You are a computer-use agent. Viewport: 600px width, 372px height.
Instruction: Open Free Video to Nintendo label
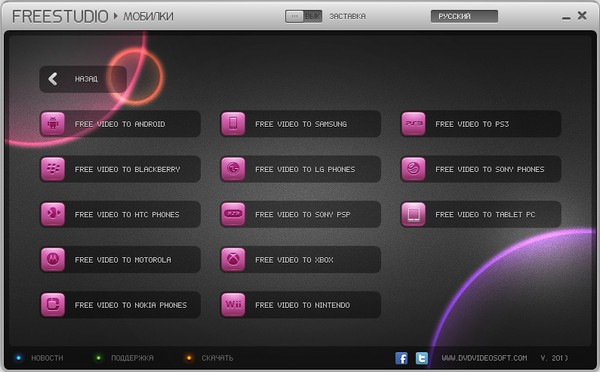pyautogui.click(x=303, y=305)
